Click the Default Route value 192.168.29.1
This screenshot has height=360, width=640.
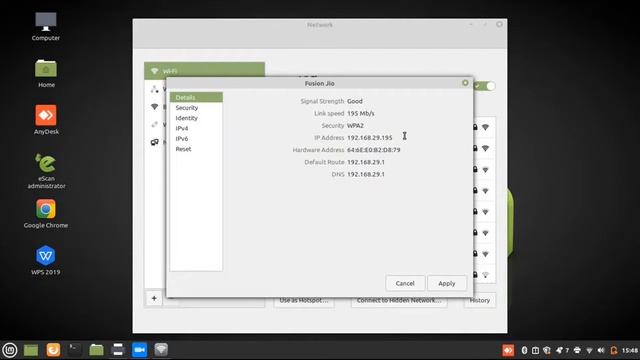[x=366, y=162]
